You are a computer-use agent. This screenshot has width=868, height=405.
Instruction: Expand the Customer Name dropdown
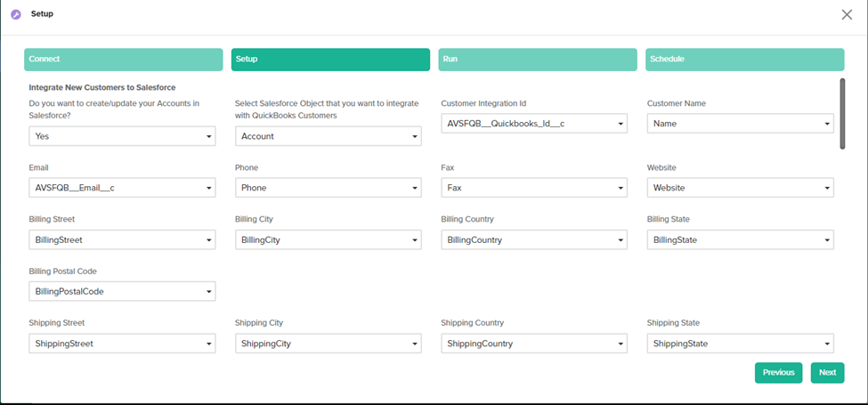click(740, 124)
